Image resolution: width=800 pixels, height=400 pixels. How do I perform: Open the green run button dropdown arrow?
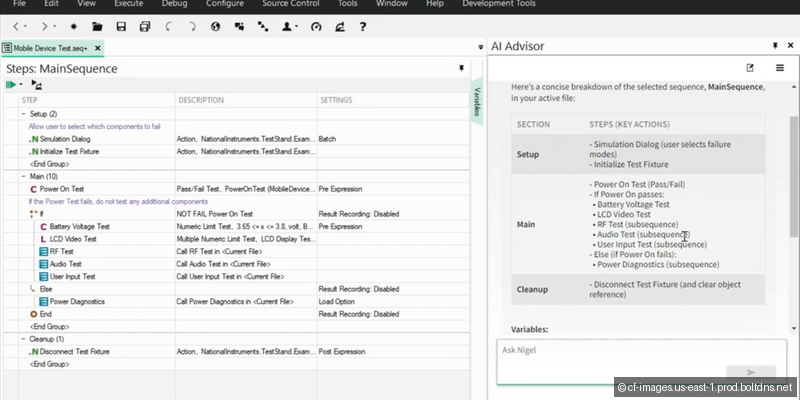pos(21,85)
